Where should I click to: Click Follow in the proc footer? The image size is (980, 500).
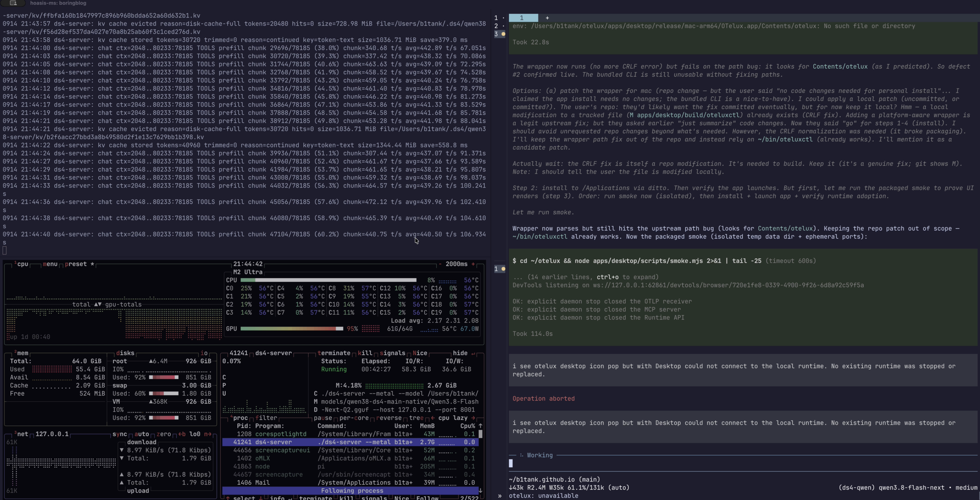[x=427, y=498]
